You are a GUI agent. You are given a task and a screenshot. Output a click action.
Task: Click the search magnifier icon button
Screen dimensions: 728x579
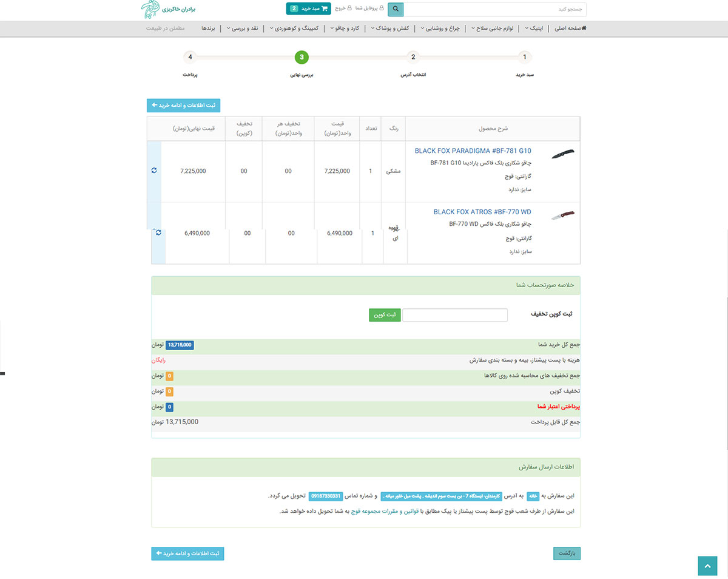pos(396,9)
